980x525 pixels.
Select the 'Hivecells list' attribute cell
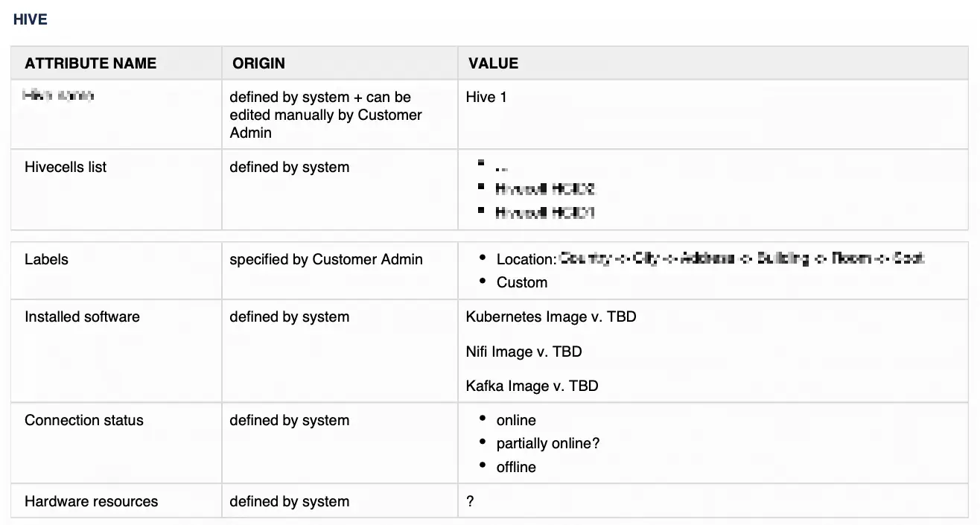point(66,168)
